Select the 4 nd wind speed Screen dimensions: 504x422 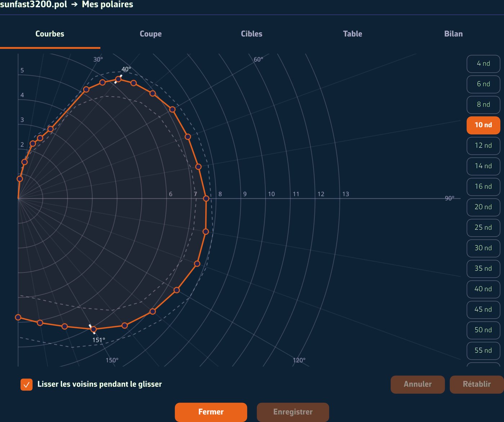pos(483,64)
